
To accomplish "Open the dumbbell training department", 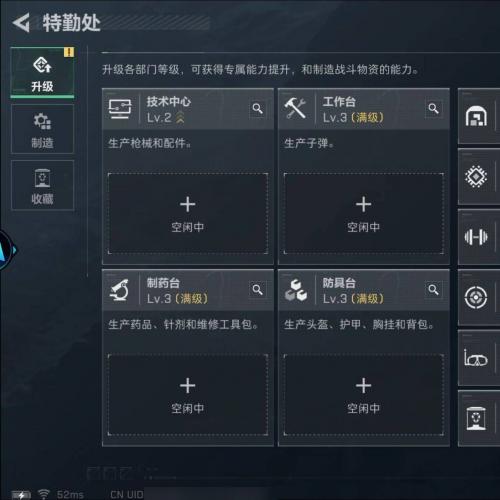I will (x=476, y=237).
